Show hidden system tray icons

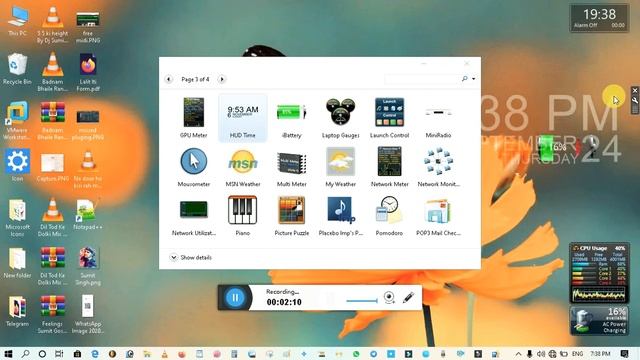518,354
